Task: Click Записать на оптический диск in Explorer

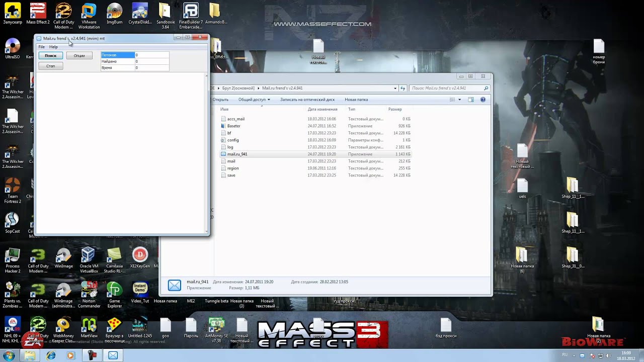Action: click(307, 100)
